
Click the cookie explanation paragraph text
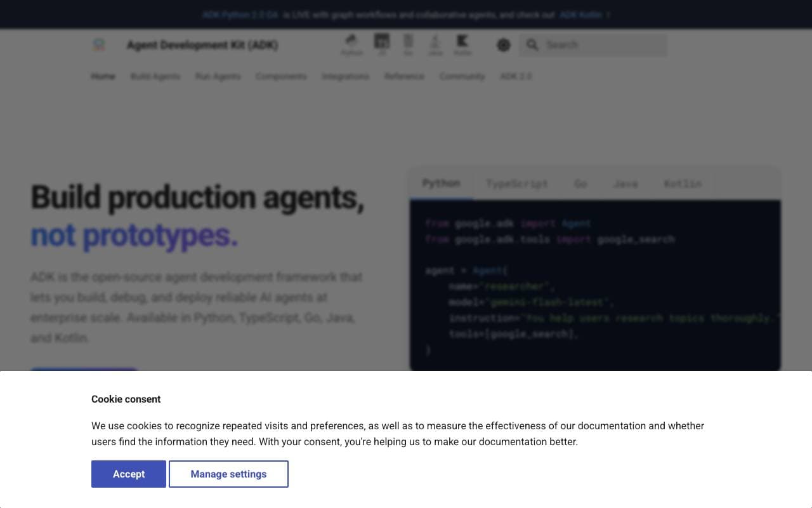click(398, 434)
